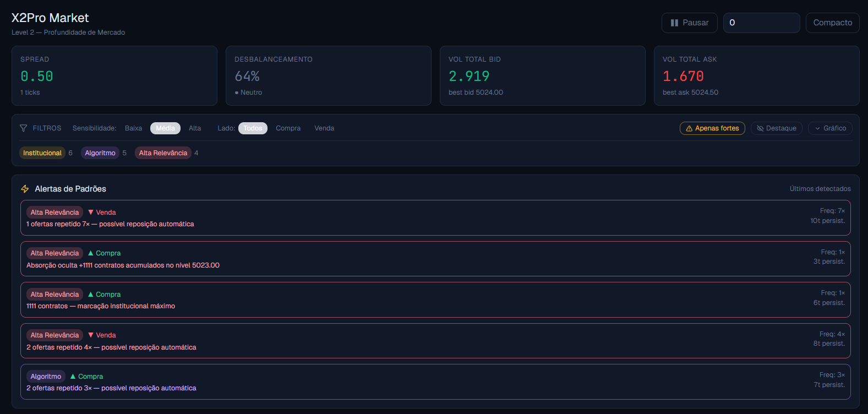
Task: Click the 'best ask 5024.50' text
Action: point(690,92)
